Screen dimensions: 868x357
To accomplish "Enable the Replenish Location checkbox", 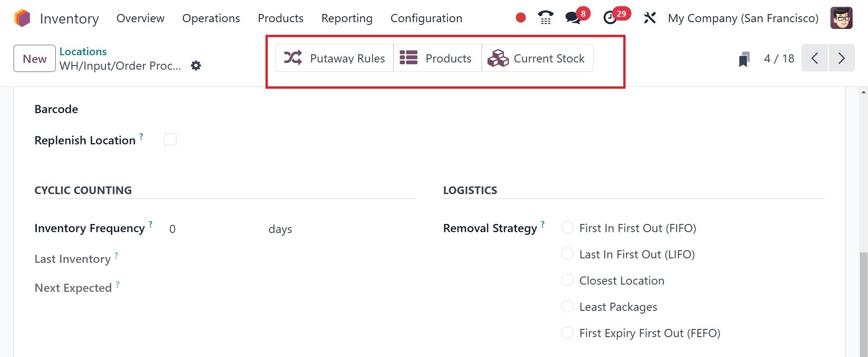I will [170, 139].
